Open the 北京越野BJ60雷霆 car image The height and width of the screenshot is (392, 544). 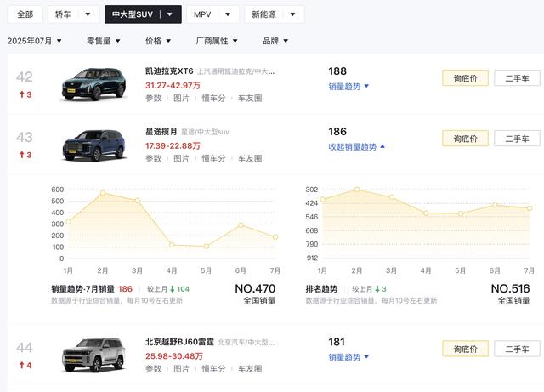coord(93,355)
